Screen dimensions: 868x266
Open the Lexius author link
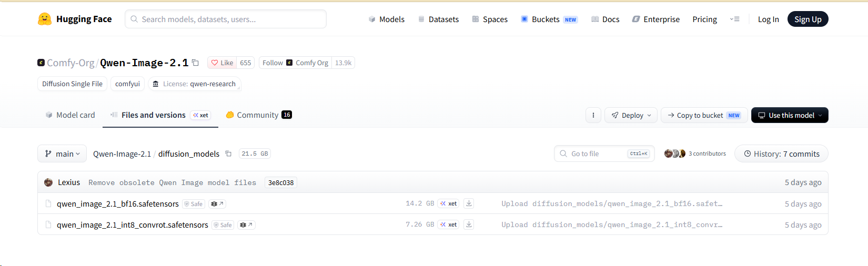click(x=69, y=182)
